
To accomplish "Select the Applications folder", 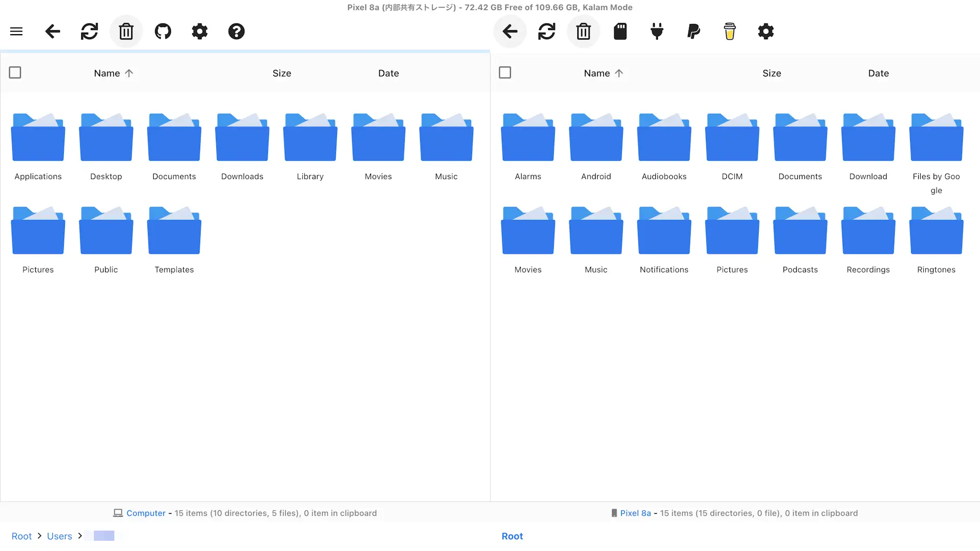I will [38, 147].
